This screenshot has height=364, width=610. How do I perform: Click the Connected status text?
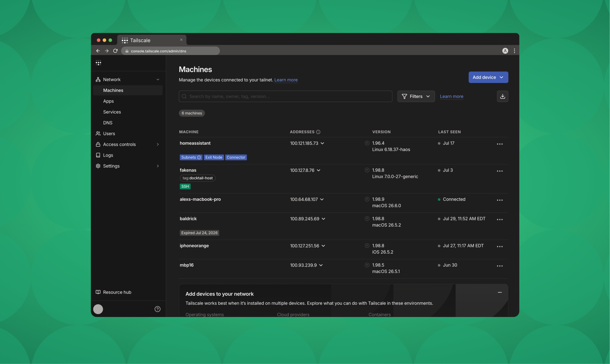[454, 199]
